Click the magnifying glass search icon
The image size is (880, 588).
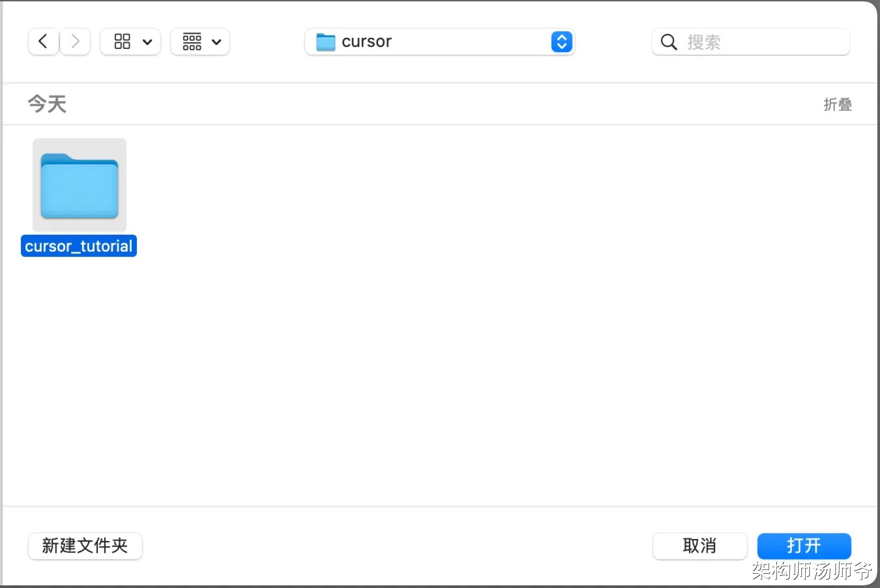click(x=669, y=42)
